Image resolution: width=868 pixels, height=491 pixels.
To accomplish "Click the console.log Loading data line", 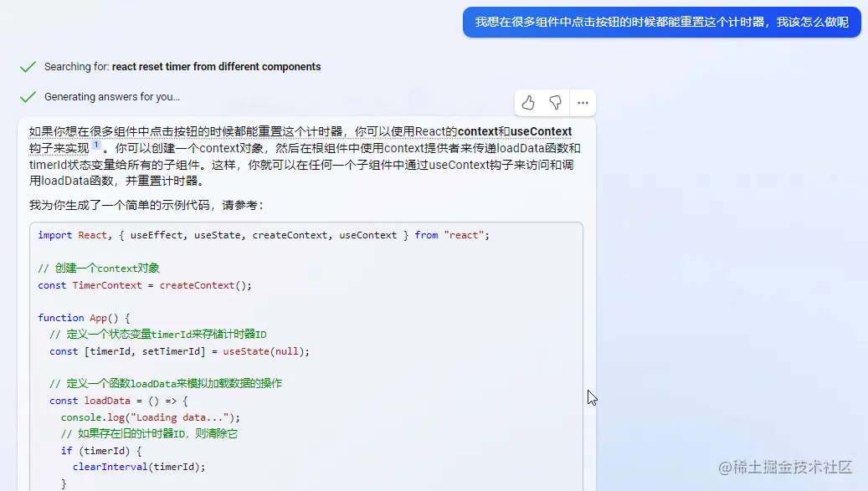I will point(151,417).
